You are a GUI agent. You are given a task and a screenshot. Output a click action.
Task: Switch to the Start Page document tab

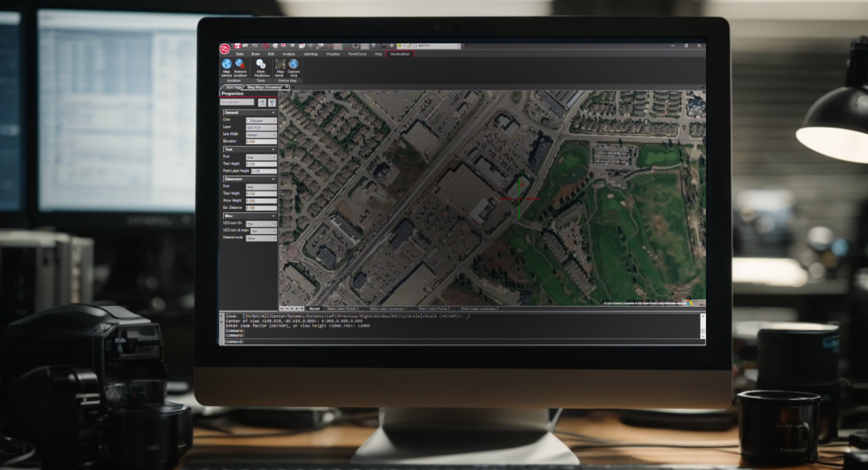coord(234,87)
